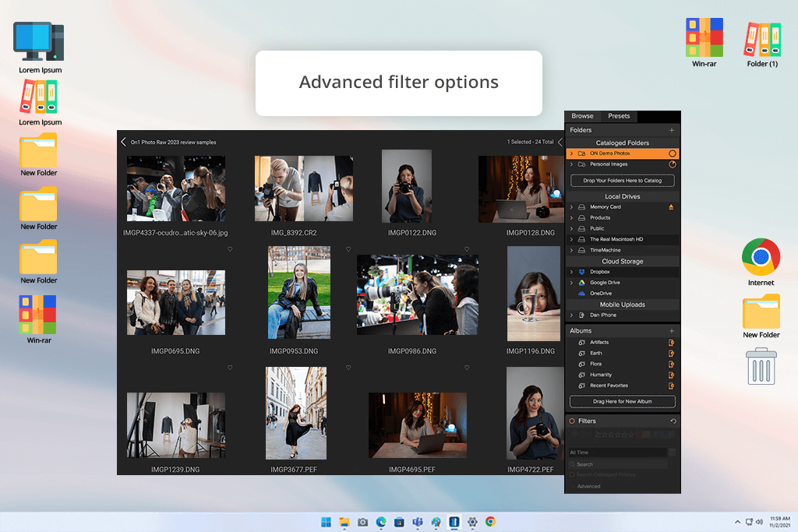Toggle favorite heart above IMGP1239.DNG
The image size is (798, 532).
230,368
